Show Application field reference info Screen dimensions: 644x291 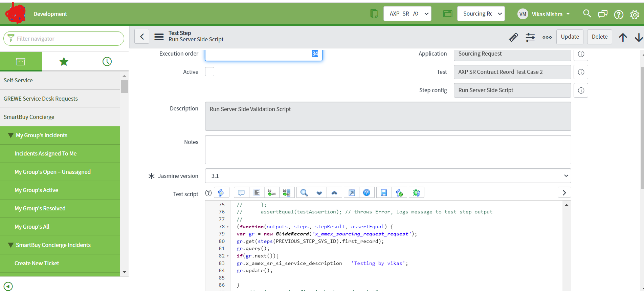pyautogui.click(x=581, y=54)
